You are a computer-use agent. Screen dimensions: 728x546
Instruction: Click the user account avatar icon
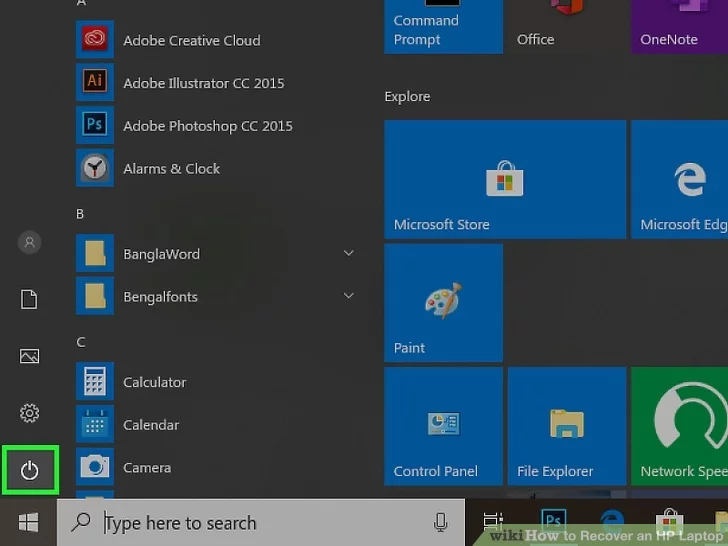click(x=29, y=242)
